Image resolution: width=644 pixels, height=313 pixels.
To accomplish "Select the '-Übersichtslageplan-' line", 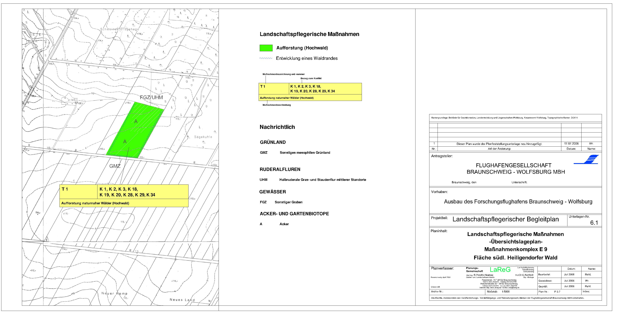I will tap(516, 242).
